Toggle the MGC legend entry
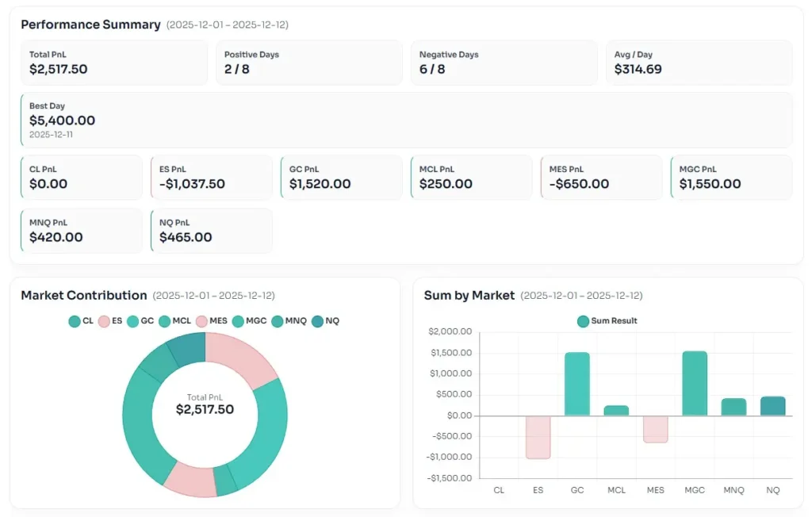Image resolution: width=812 pixels, height=517 pixels. pos(238,321)
